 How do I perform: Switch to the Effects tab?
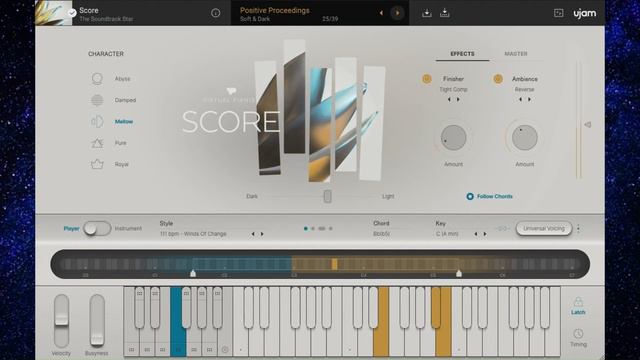[x=462, y=54]
